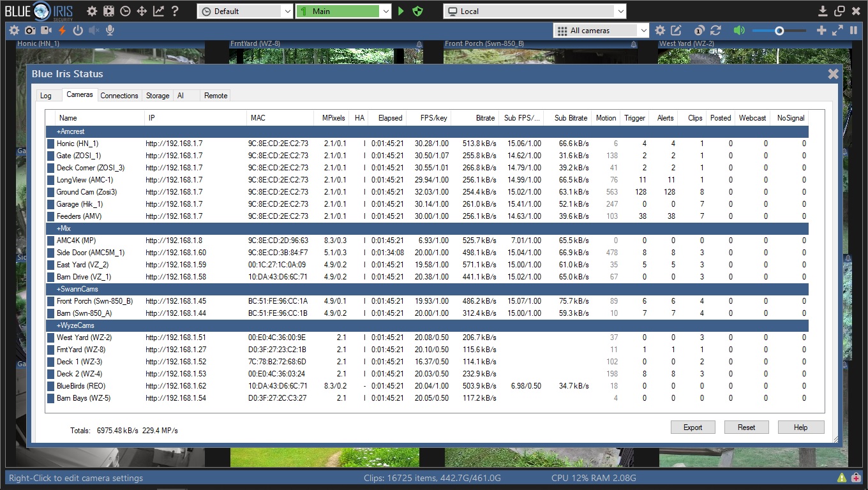Adjust the volume slider handle
The image size is (868, 490).
779,30
